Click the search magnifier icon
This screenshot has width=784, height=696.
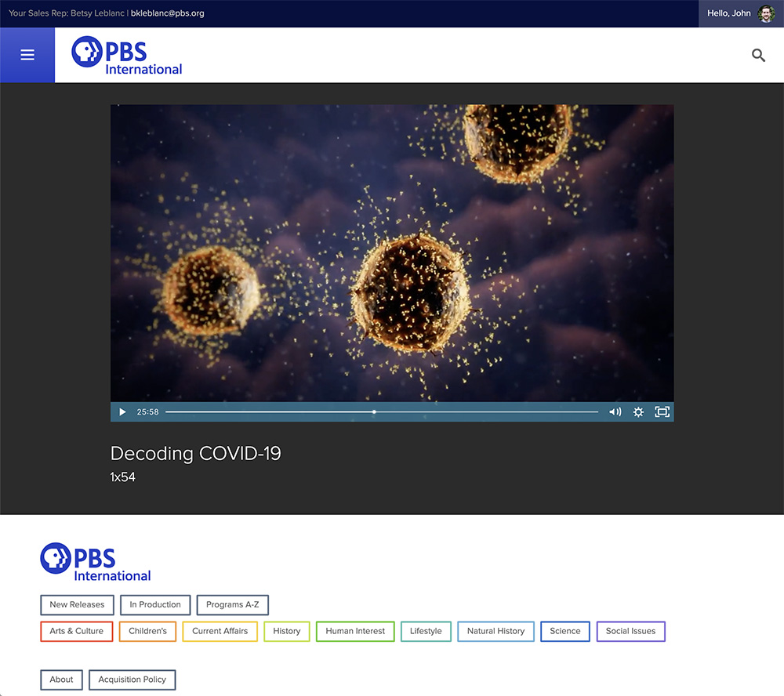[758, 55]
